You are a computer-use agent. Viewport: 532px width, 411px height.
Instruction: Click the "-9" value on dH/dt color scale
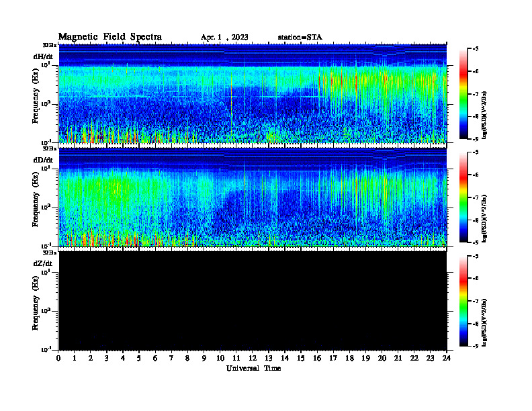[475, 138]
